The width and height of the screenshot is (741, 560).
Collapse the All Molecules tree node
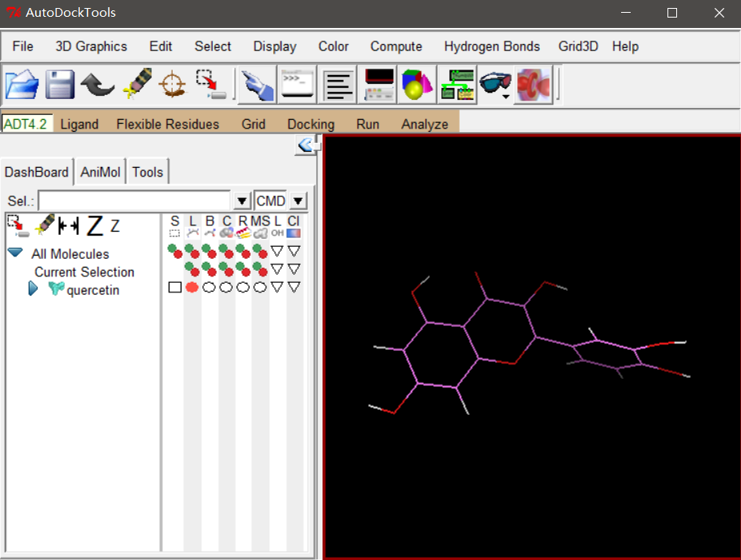pyautogui.click(x=15, y=252)
